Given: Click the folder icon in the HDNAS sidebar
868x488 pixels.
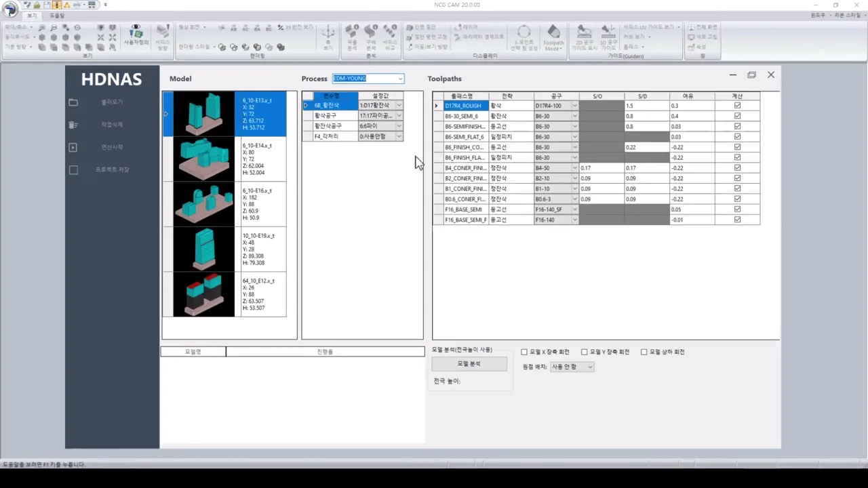Looking at the screenshot, I should coord(73,102).
